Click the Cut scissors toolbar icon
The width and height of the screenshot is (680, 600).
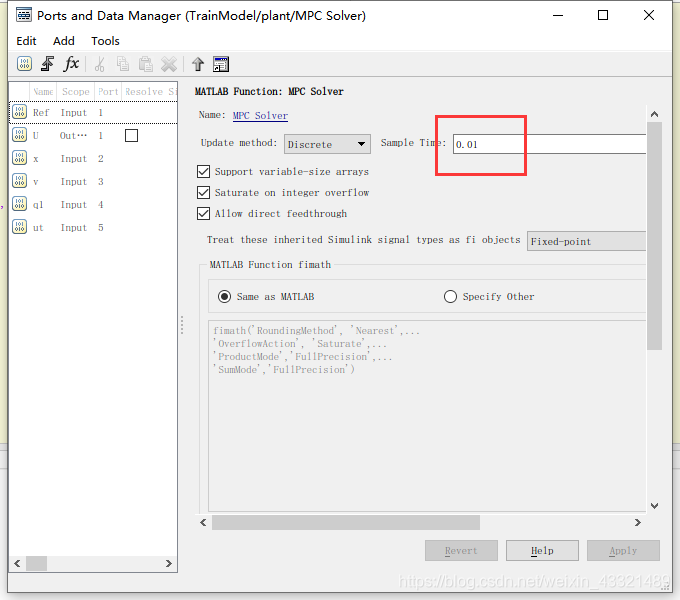[x=100, y=64]
